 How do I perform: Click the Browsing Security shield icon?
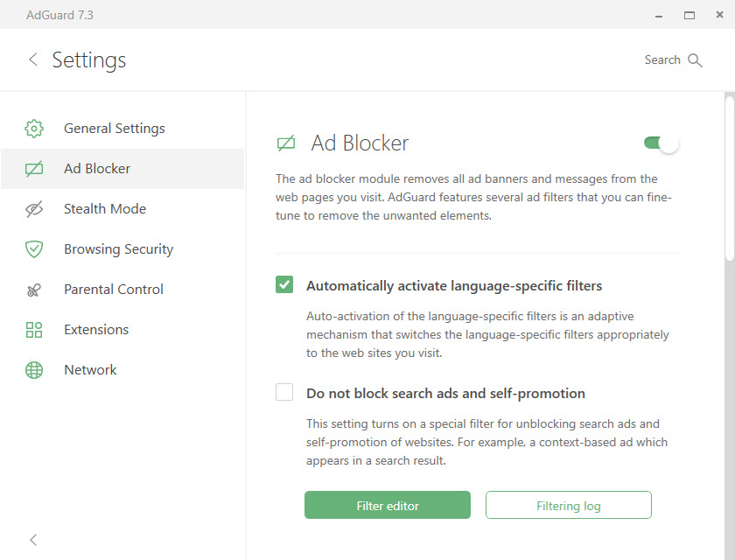34,249
